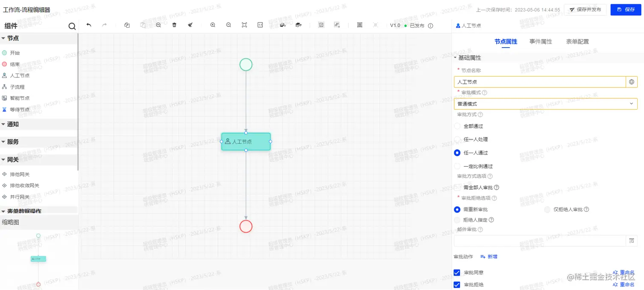Select the 任一人通过 radio option
Image resolution: width=644 pixels, height=290 pixels.
pyautogui.click(x=457, y=153)
